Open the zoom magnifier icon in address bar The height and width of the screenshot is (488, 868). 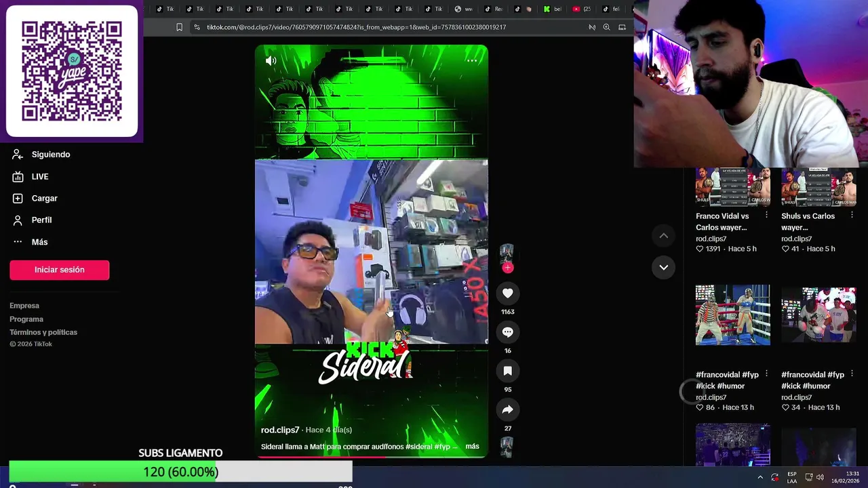(x=606, y=27)
